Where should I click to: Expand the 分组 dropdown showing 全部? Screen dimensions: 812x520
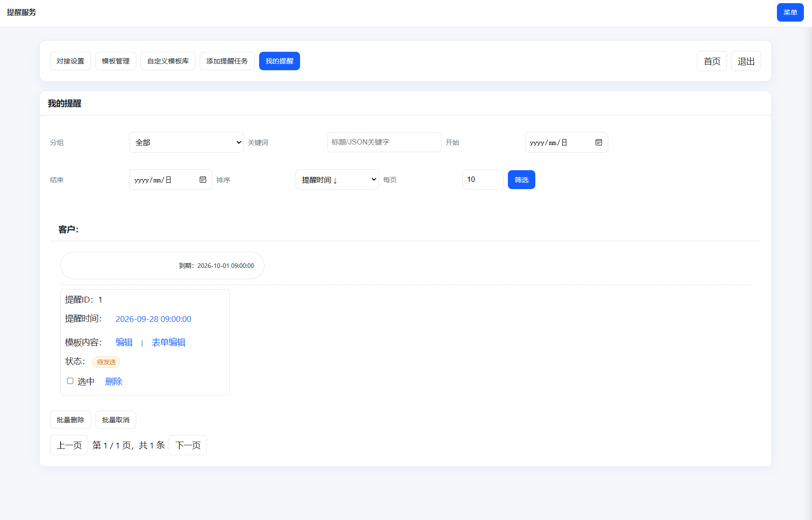(186, 142)
